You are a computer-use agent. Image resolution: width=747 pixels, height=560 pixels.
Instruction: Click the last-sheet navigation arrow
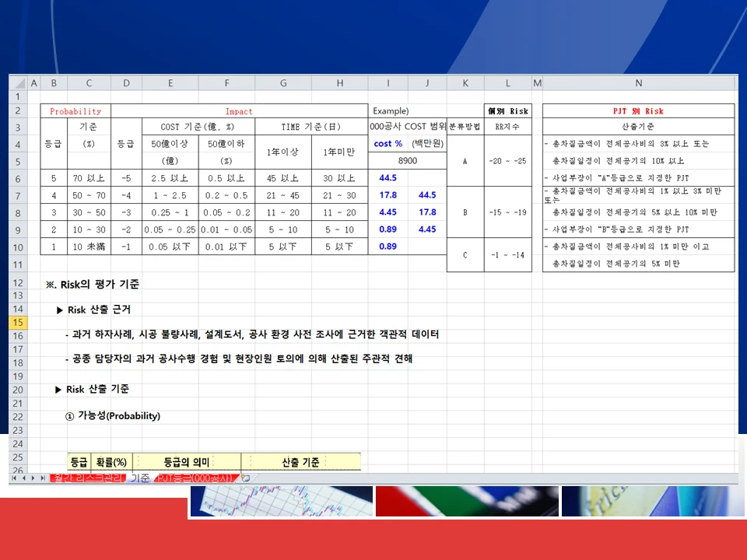point(44,478)
